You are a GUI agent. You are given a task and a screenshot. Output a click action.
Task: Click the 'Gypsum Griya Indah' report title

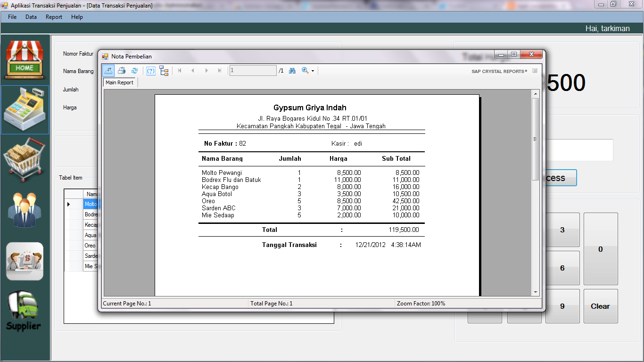click(310, 108)
